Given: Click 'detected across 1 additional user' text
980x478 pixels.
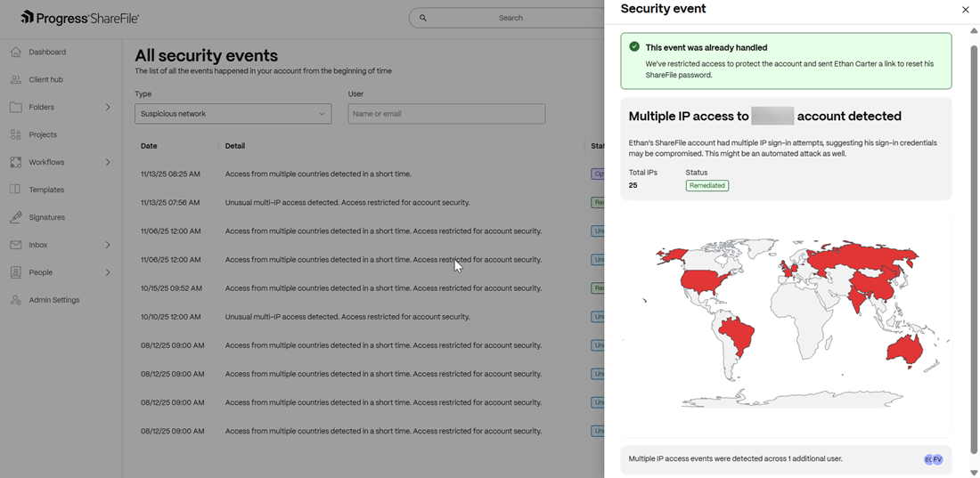Looking at the screenshot, I should [x=736, y=458].
